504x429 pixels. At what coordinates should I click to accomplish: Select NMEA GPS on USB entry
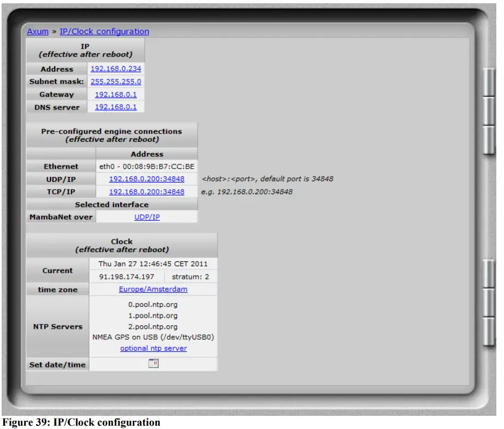153,337
